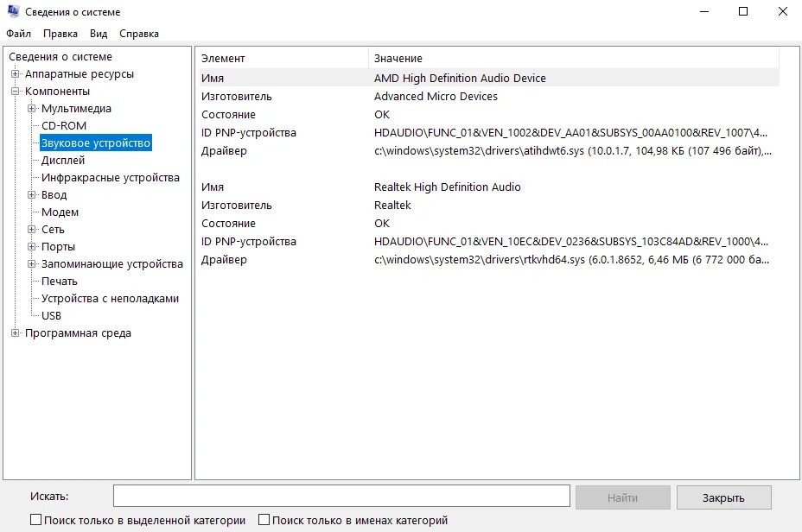Enable Поиск только в именах категорий checkbox
The height and width of the screenshot is (532, 802).
coord(264,520)
